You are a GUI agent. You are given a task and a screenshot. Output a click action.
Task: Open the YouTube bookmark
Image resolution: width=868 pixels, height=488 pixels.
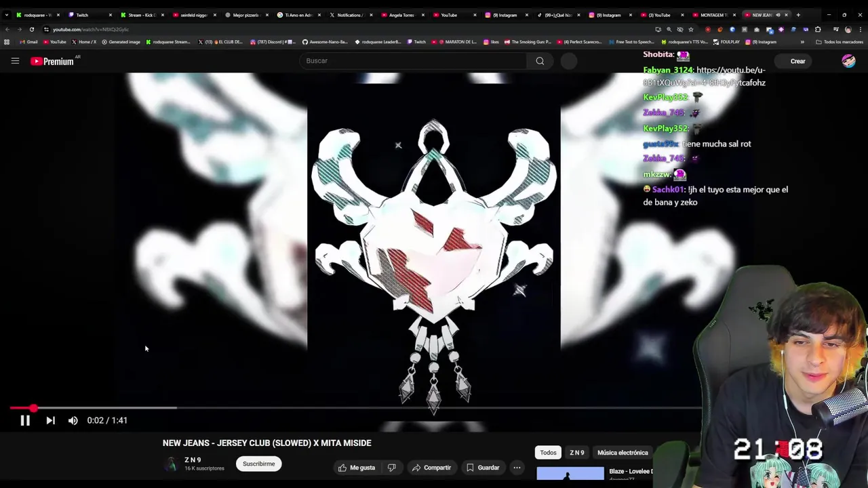(x=54, y=42)
